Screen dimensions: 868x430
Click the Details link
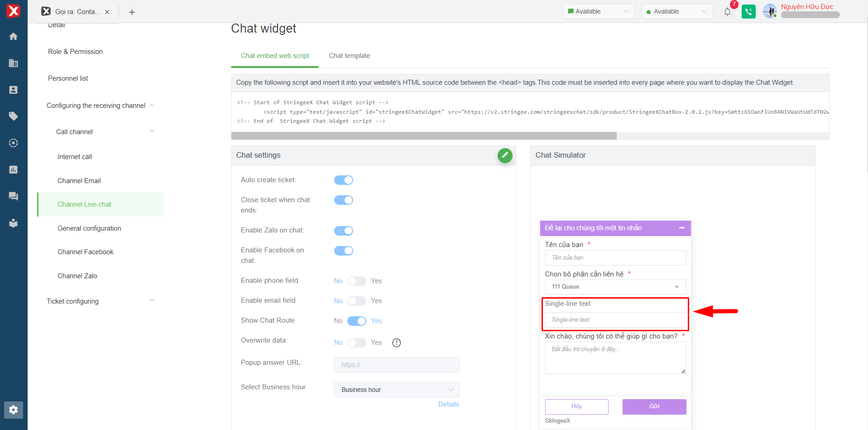tap(448, 404)
